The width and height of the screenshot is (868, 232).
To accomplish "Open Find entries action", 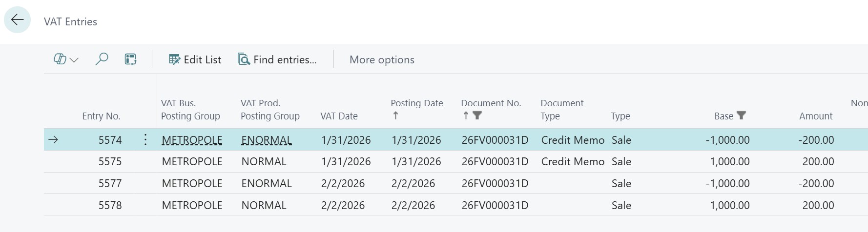I will [277, 59].
